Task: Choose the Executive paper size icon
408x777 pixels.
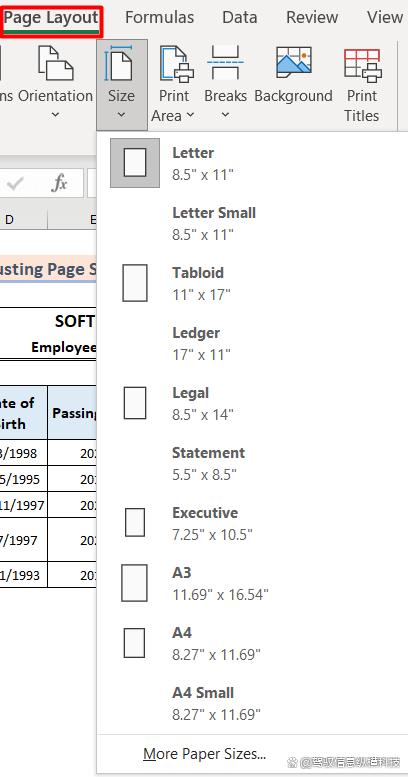Action: click(135, 522)
